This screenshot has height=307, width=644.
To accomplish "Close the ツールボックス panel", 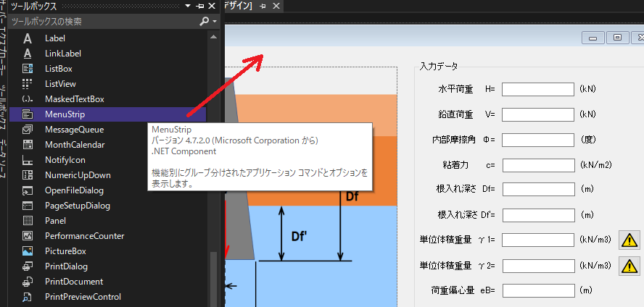I will (x=212, y=6).
